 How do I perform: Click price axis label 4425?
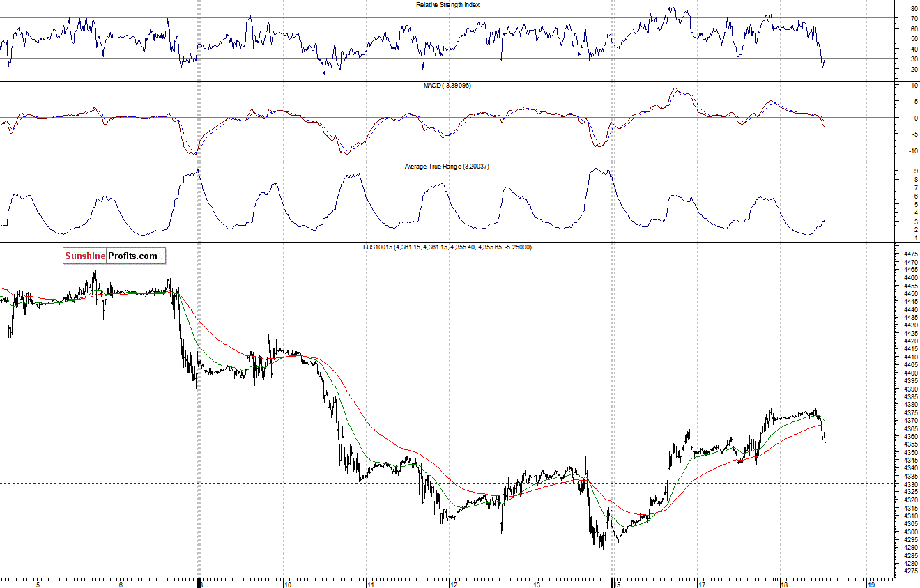pos(910,334)
